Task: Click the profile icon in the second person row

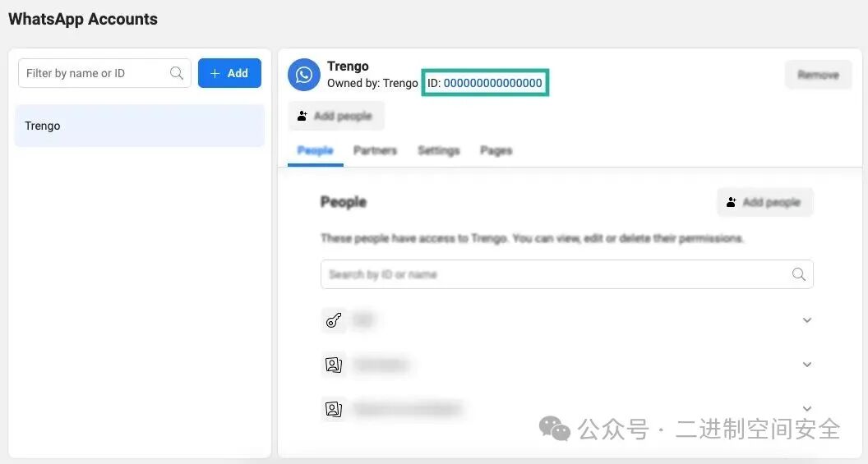Action: pyautogui.click(x=334, y=365)
